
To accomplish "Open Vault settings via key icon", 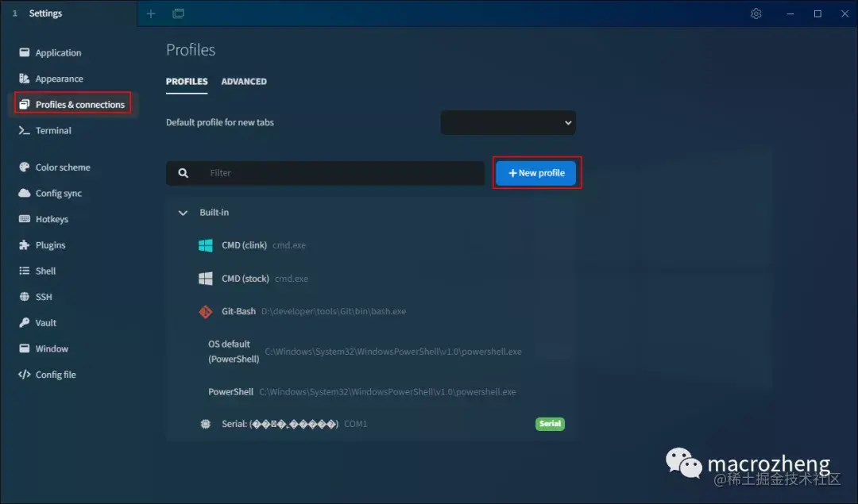I will [24, 322].
